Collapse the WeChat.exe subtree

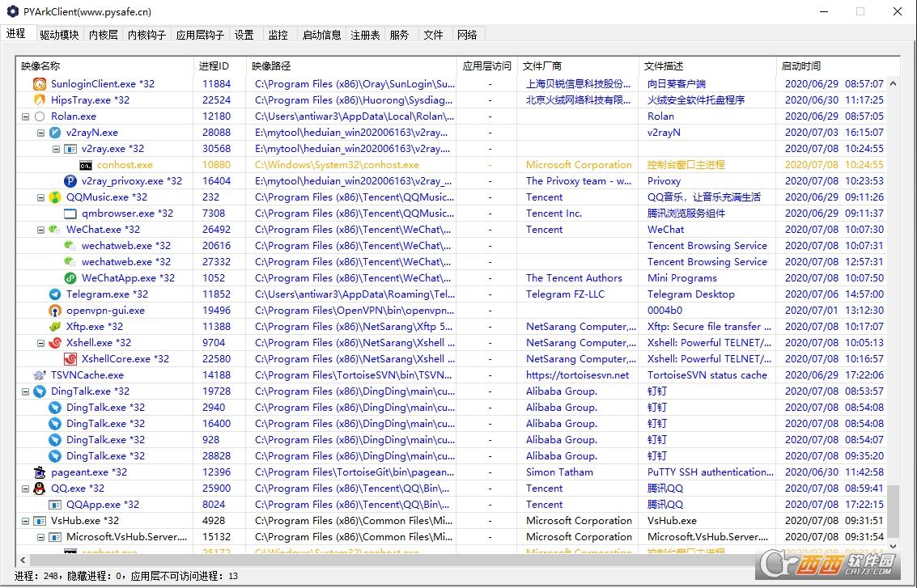[x=41, y=230]
